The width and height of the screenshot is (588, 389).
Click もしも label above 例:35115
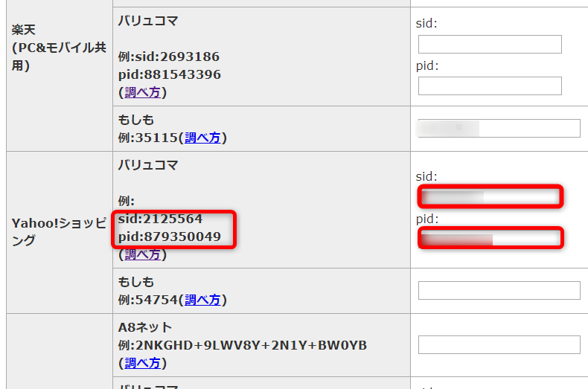(136, 120)
